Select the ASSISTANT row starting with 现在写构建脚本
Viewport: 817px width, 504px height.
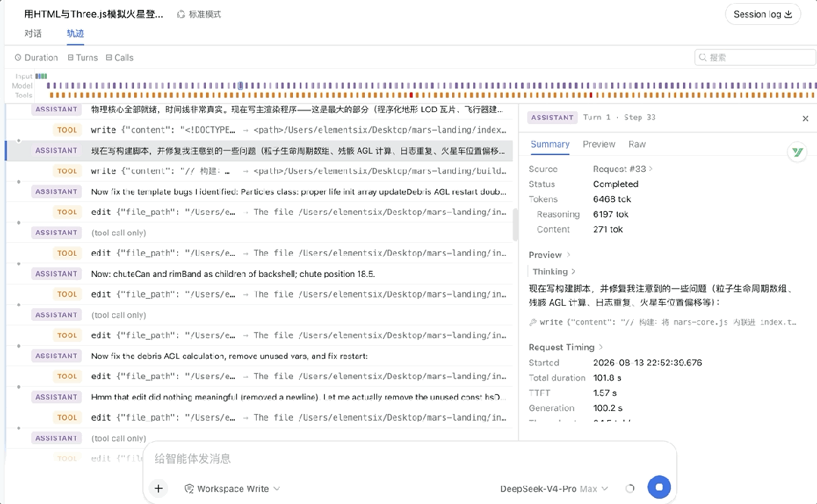point(259,151)
